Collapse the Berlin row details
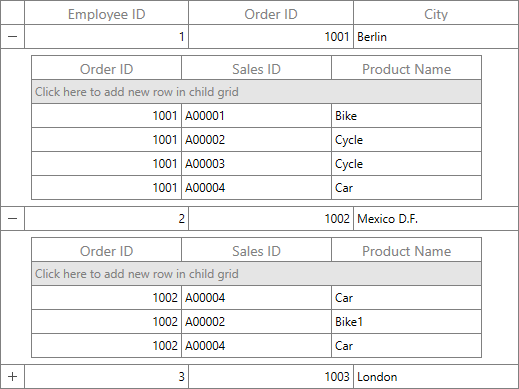The width and height of the screenshot is (519, 389). pyautogui.click(x=12, y=36)
